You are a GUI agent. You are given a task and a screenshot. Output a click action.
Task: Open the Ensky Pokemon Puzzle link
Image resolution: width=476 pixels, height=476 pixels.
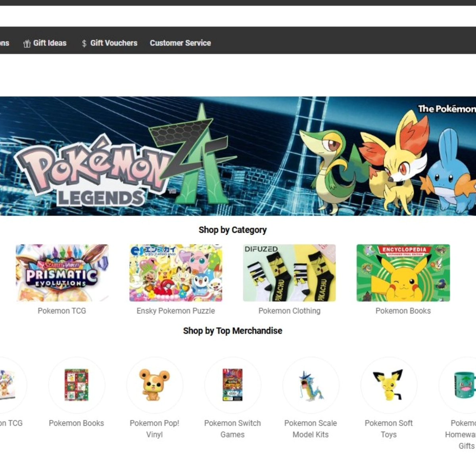tap(175, 311)
